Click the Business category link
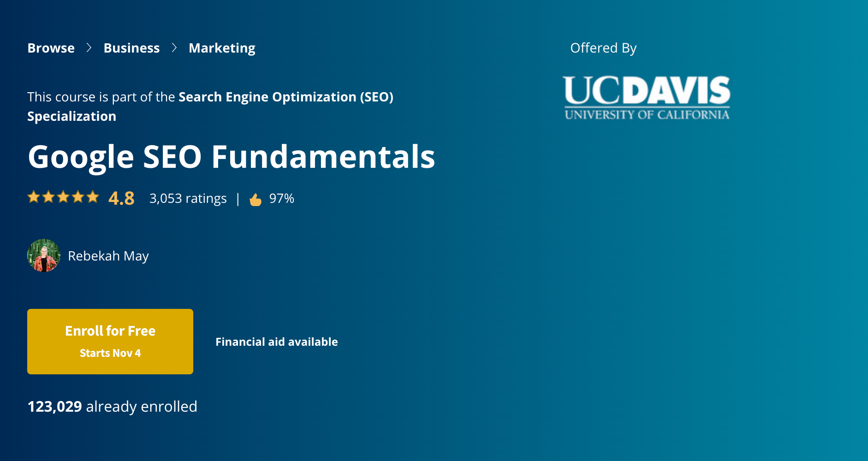The height and width of the screenshot is (461, 868). tap(131, 48)
